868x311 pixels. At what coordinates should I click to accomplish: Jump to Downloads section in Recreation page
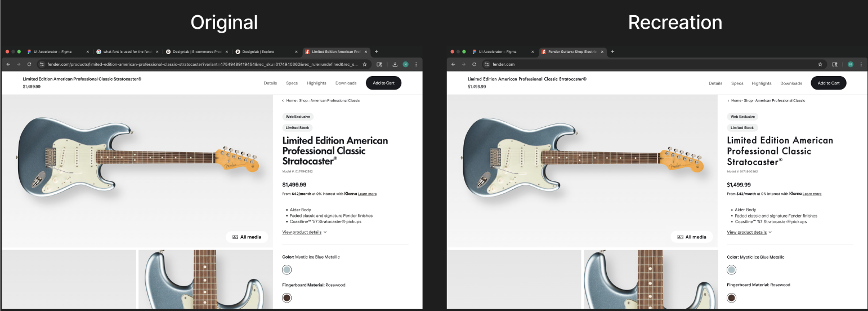[x=791, y=83]
